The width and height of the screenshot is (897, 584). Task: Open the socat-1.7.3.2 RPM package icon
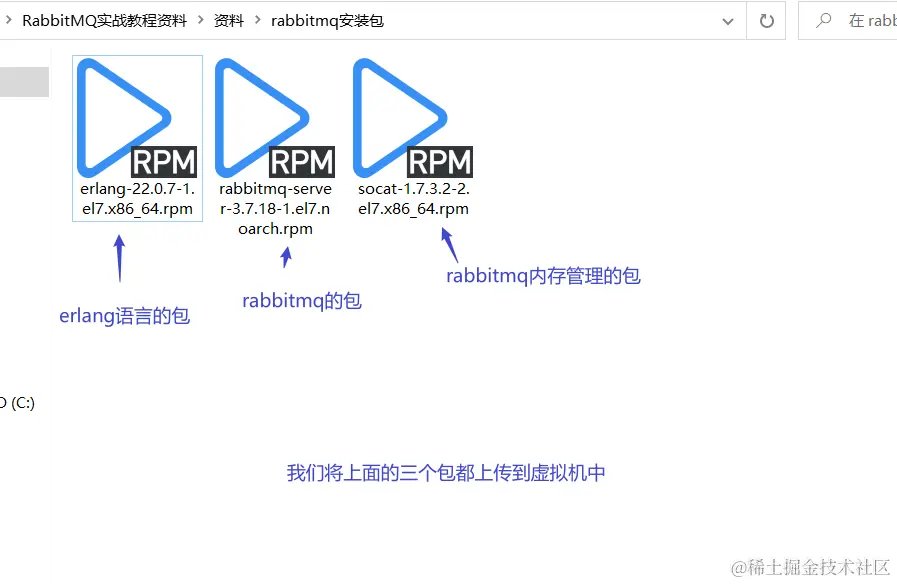click(x=400, y=115)
